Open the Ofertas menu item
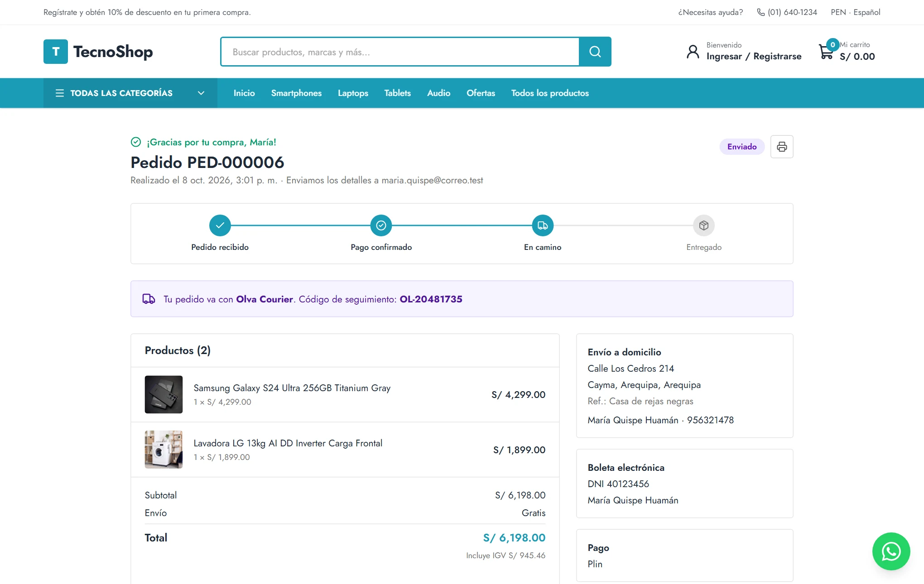924x584 pixels. (481, 93)
